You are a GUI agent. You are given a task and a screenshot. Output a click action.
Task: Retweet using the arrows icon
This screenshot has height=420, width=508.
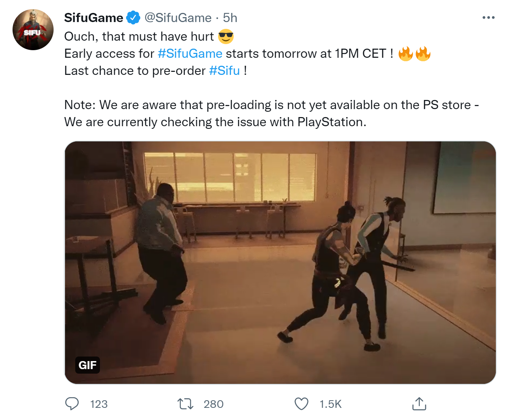coord(185,404)
